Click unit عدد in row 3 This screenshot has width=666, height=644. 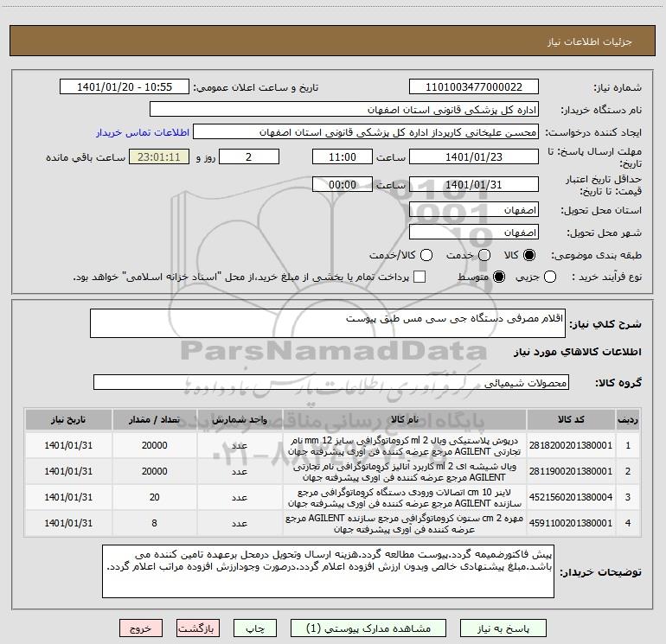point(240,497)
